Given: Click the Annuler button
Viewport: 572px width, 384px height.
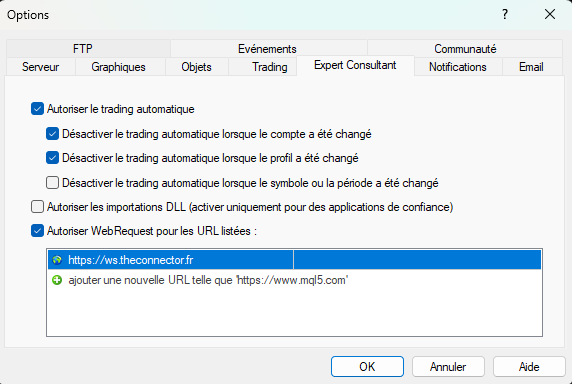Looking at the screenshot, I should pyautogui.click(x=448, y=366).
